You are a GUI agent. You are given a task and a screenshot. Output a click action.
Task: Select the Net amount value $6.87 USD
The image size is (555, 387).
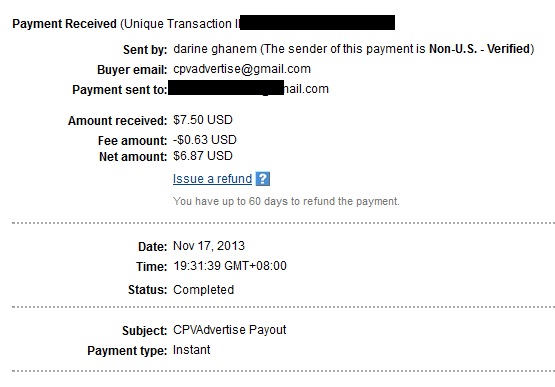[x=203, y=156]
